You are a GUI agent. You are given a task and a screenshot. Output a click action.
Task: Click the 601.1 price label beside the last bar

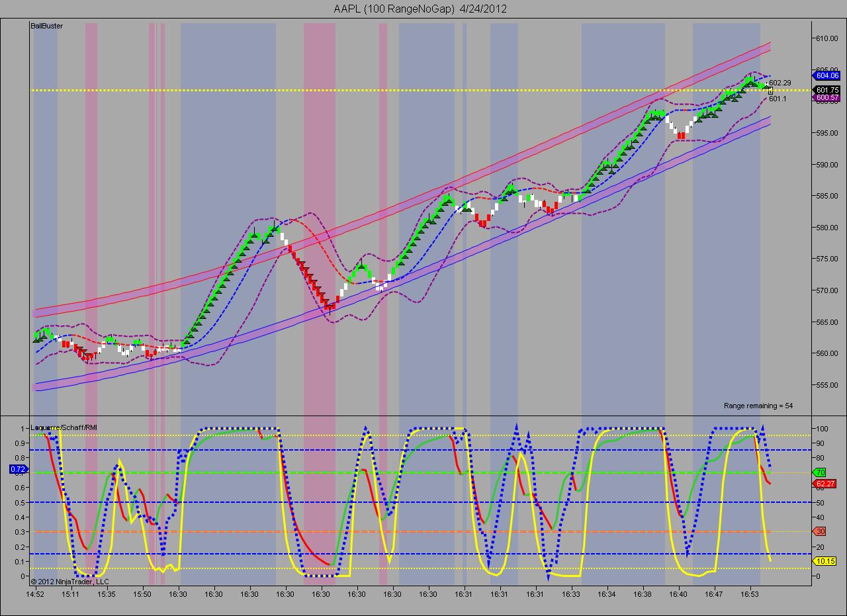click(778, 99)
